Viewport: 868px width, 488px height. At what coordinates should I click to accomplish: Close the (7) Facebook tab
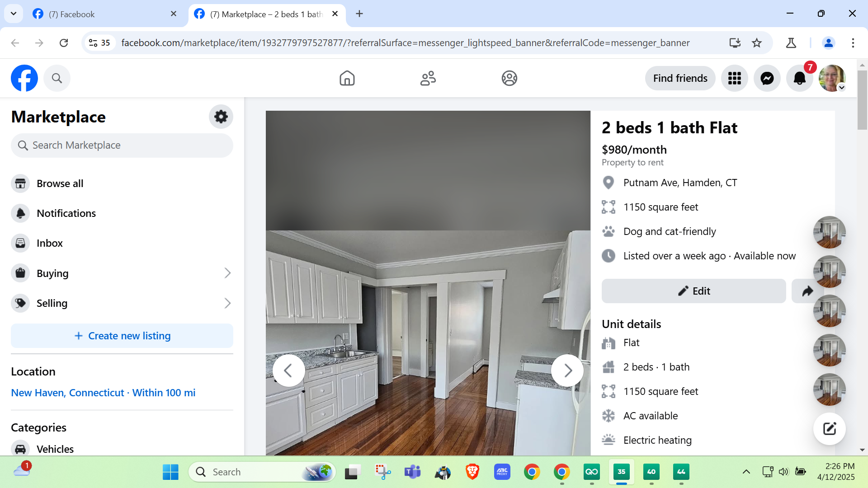(x=174, y=14)
